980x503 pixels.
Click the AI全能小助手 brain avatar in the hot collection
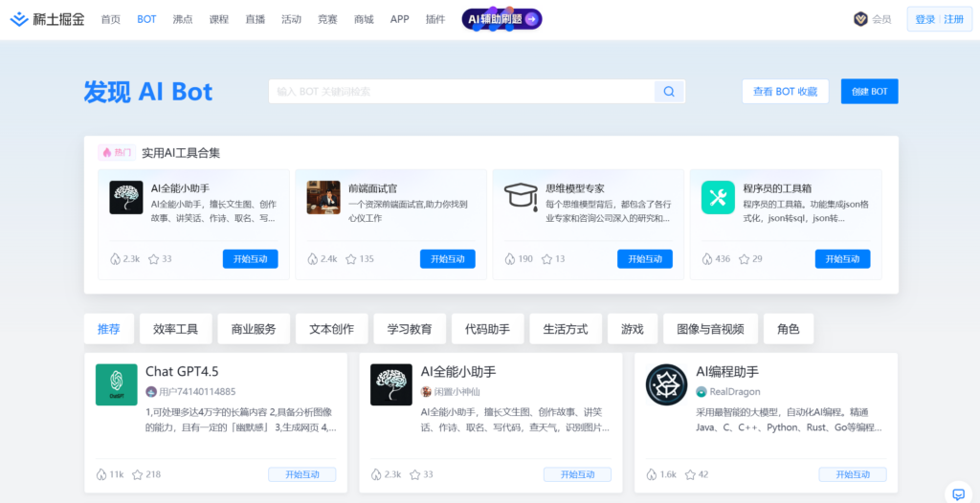tap(126, 197)
